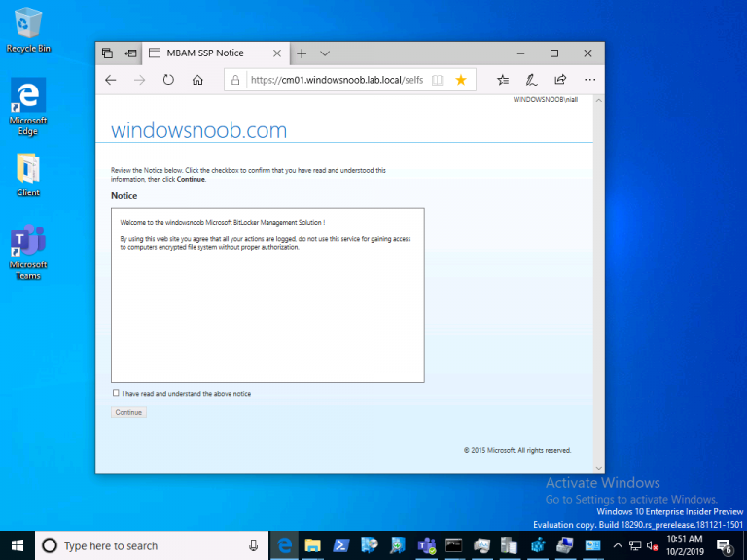This screenshot has width=747, height=560.
Task: Open reading view from address bar
Action: [x=438, y=80]
